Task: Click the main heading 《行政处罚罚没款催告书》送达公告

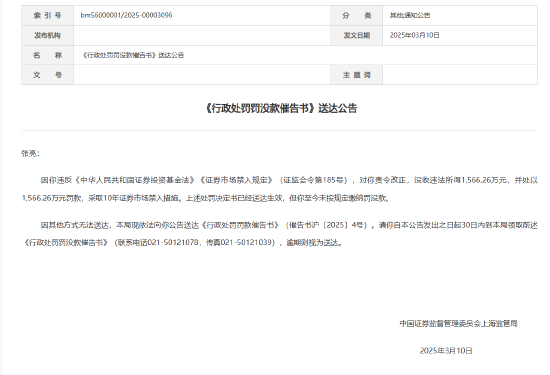Action: pyautogui.click(x=280, y=108)
